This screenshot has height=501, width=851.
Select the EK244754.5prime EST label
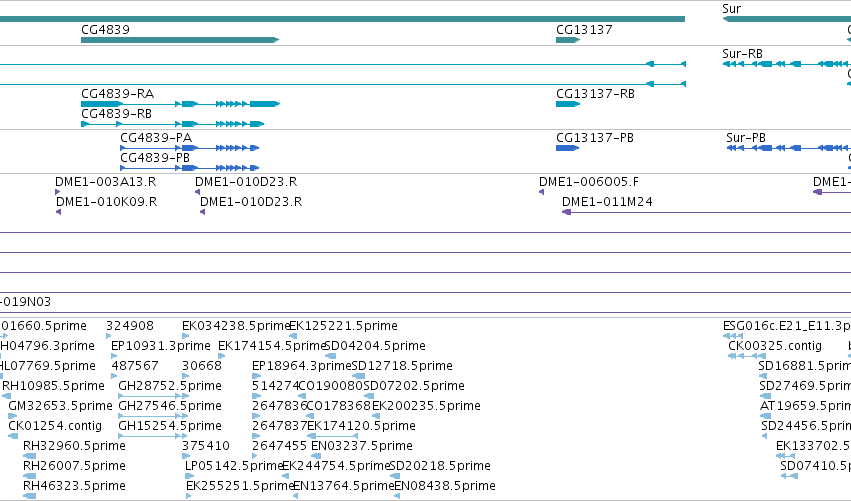(336, 466)
